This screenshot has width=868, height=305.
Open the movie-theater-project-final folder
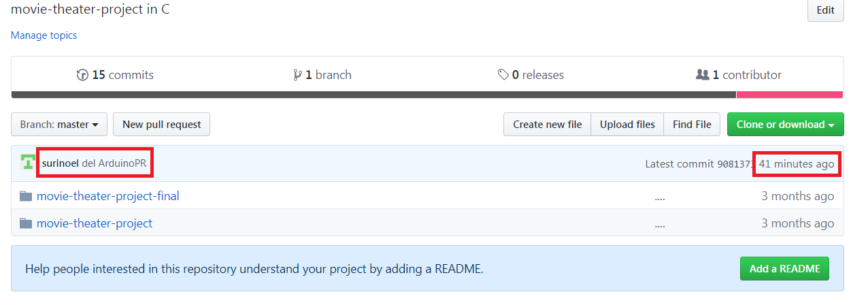tap(108, 196)
